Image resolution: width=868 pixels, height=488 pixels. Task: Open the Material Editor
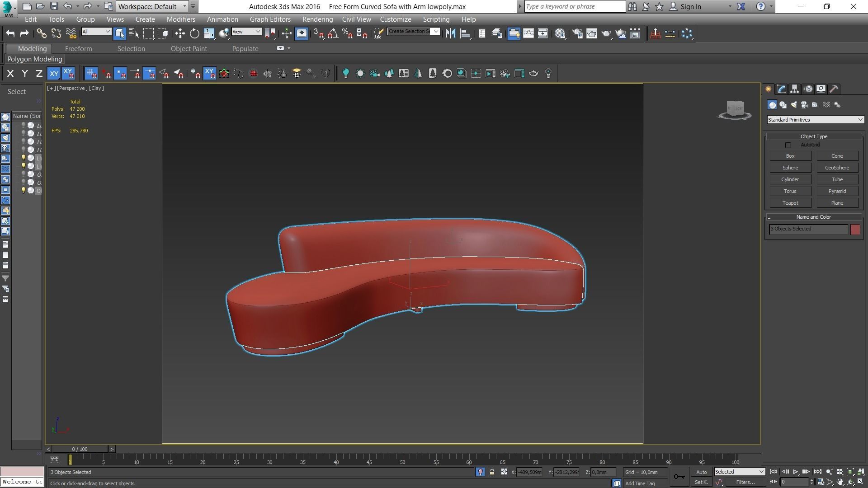[x=560, y=33]
